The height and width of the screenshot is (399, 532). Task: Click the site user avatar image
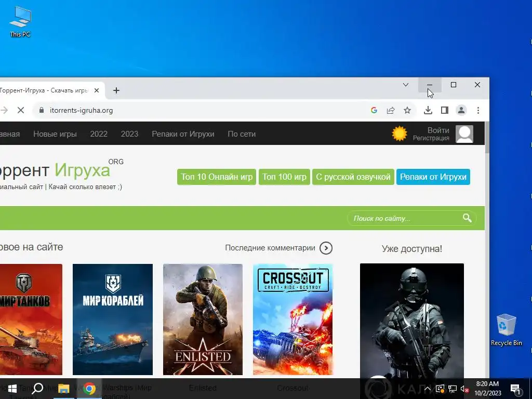click(x=464, y=134)
